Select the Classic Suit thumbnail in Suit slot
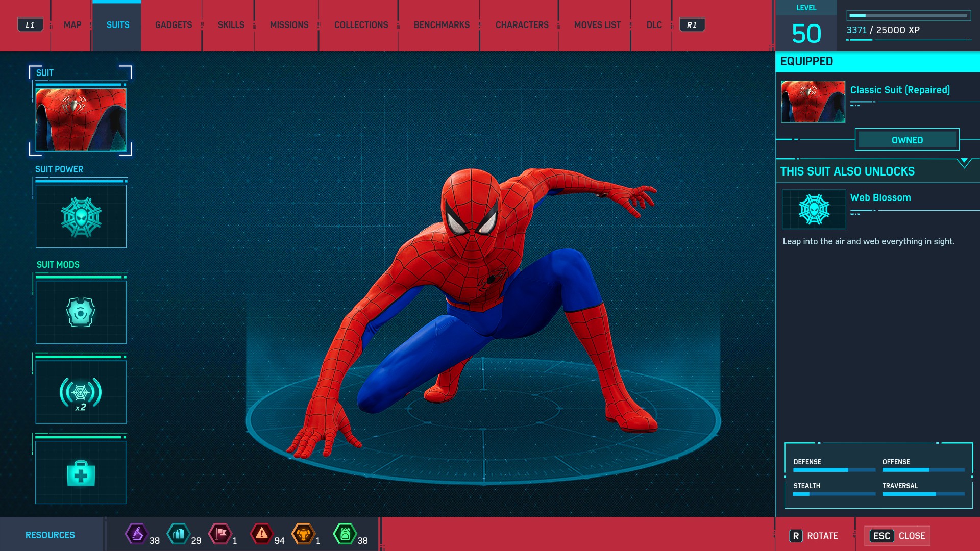The image size is (980, 551). point(81,119)
